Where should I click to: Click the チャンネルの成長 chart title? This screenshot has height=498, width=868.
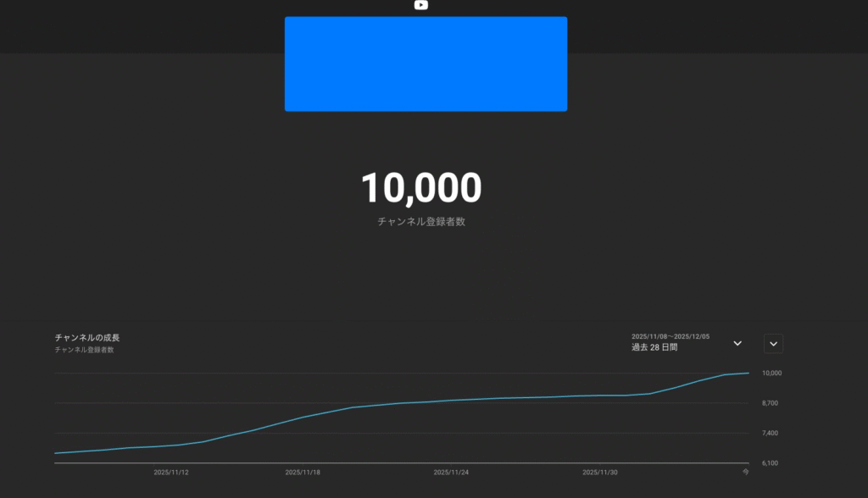tap(87, 338)
